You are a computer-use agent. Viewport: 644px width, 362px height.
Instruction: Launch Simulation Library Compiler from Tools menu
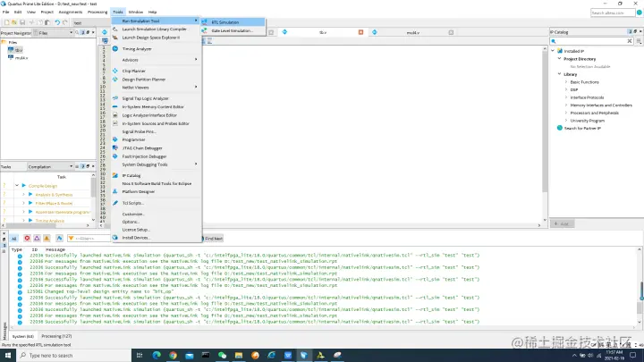[156, 29]
